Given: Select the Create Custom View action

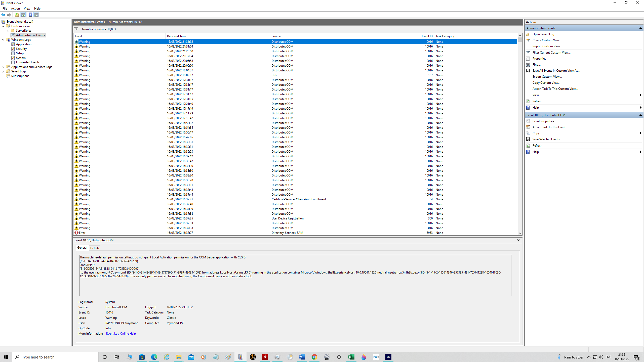Looking at the screenshot, I should coord(547,40).
